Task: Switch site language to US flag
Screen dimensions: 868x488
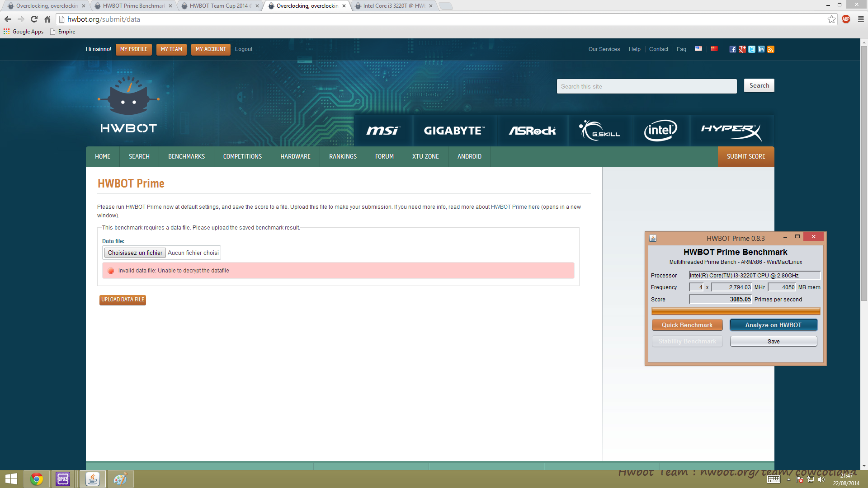Action: click(698, 49)
